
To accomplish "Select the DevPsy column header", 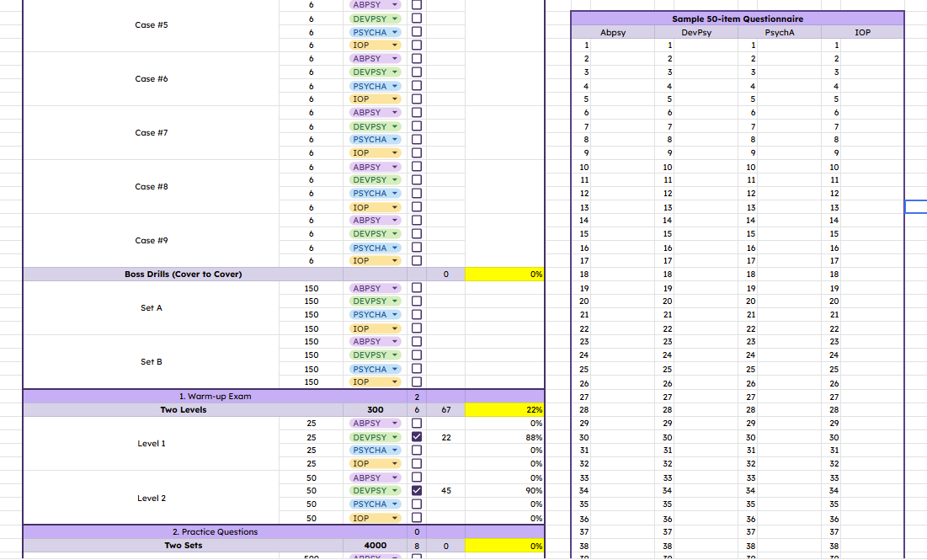I will pos(696,33).
